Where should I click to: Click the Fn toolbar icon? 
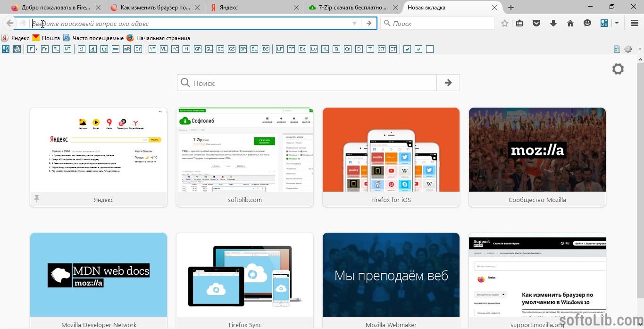pos(45,49)
